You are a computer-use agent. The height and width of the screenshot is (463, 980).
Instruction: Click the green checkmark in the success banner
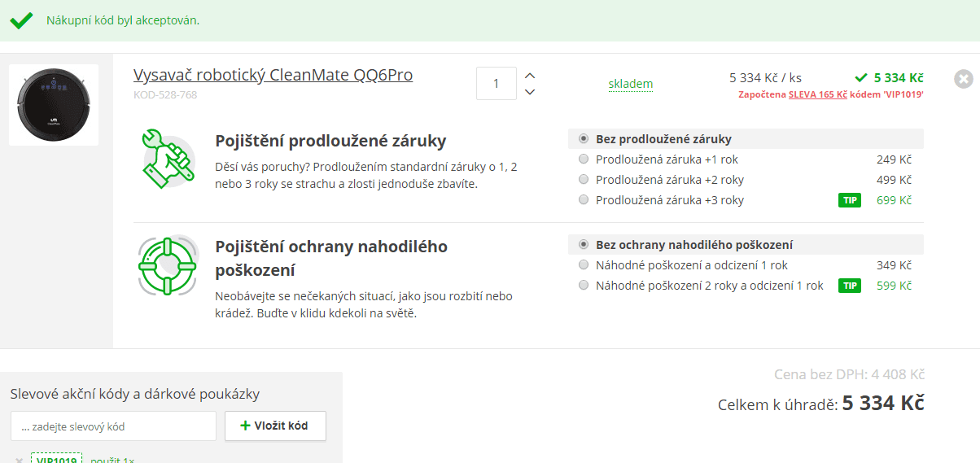[x=21, y=20]
